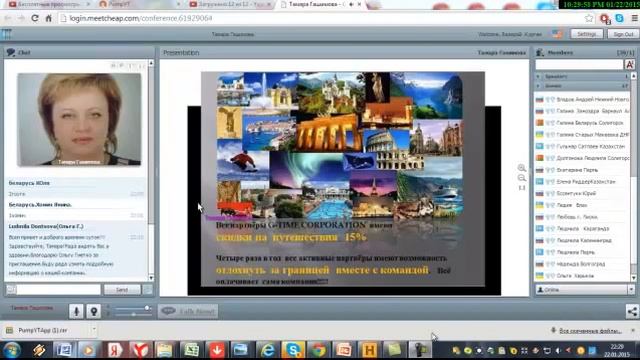The width and height of the screenshot is (640, 360).
Task: Switch to the third browser tab with YouTube icon
Action: (230, 4)
